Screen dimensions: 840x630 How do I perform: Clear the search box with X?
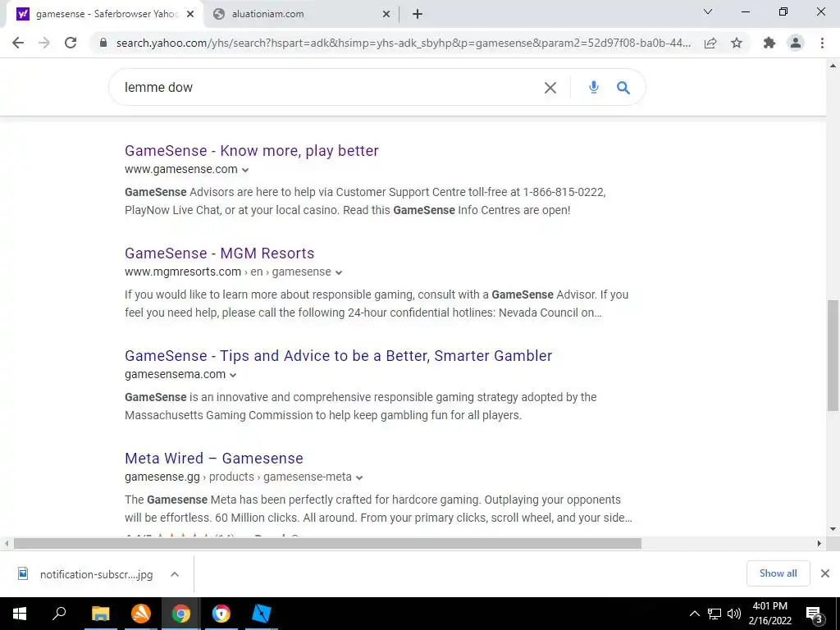(550, 87)
